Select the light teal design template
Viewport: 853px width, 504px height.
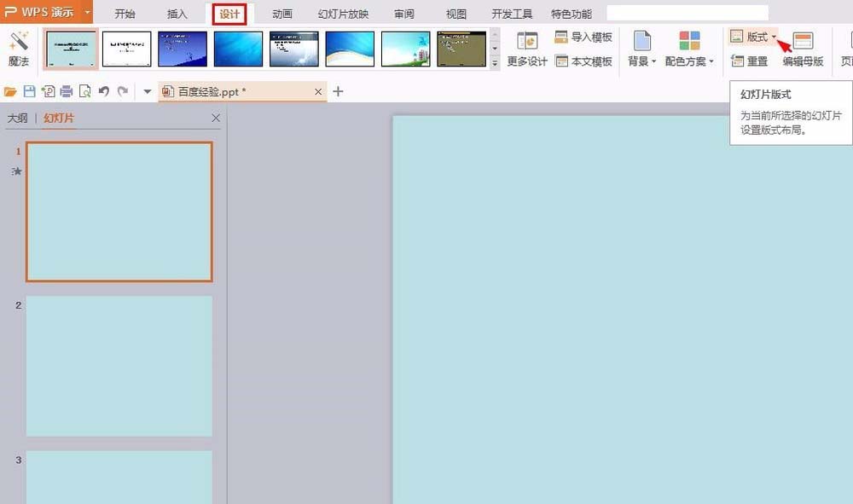(x=72, y=49)
